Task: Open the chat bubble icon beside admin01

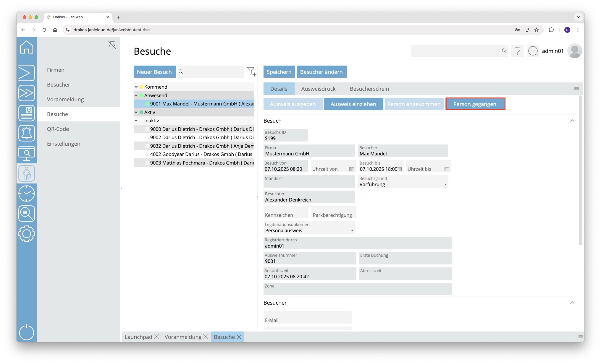Action: pos(533,51)
